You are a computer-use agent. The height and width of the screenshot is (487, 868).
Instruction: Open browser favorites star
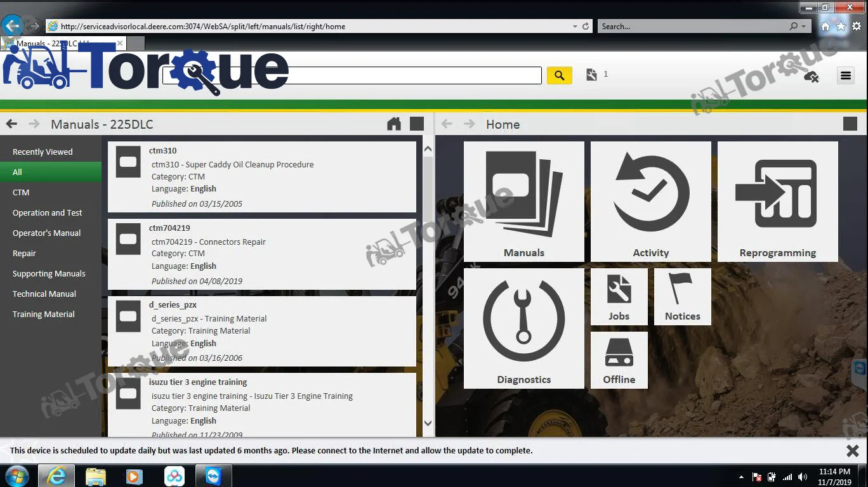coord(841,27)
